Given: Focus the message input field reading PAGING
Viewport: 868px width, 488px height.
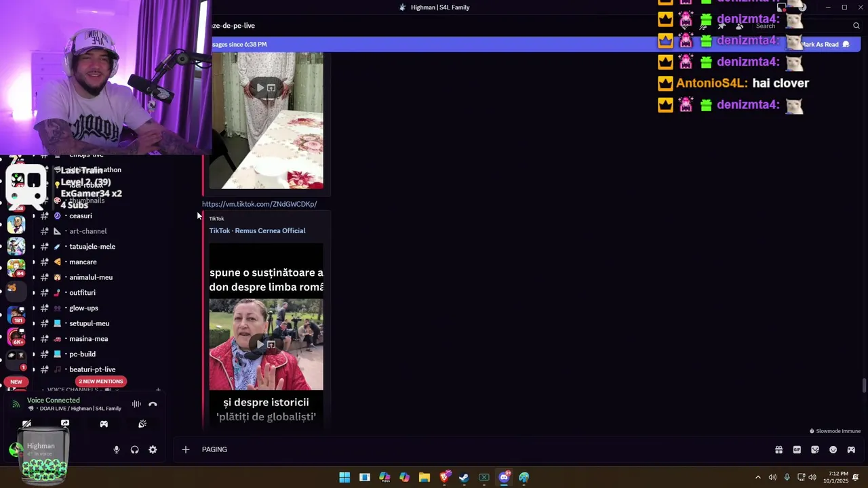Looking at the screenshot, I should [475, 449].
